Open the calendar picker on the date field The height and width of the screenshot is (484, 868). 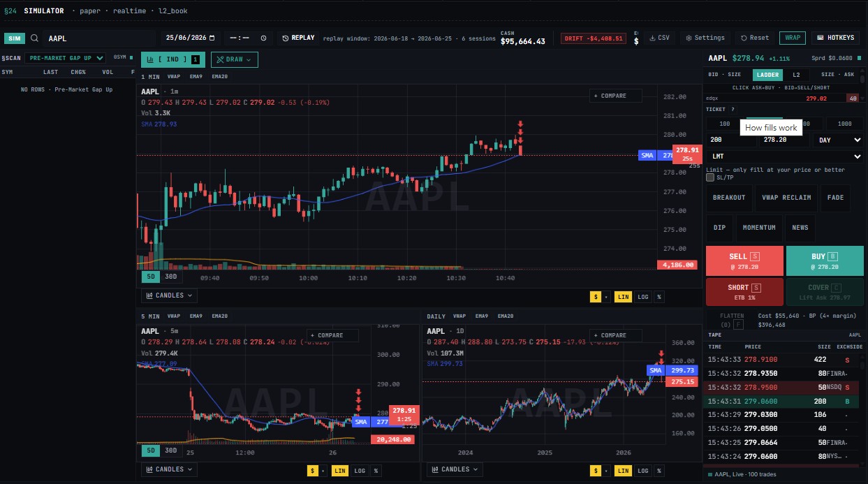click(212, 38)
